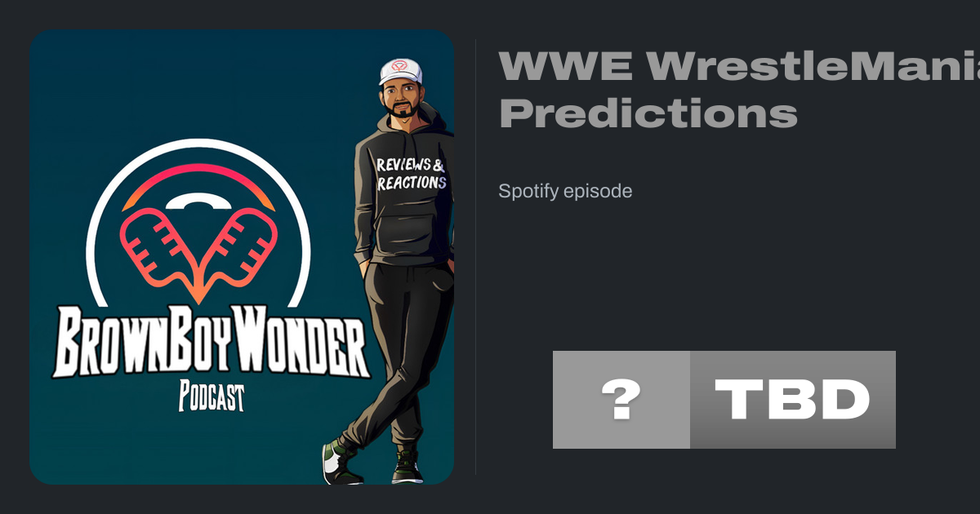Viewport: 980px width, 514px height.
Task: Open the Spotify episode label
Action: pos(565,191)
